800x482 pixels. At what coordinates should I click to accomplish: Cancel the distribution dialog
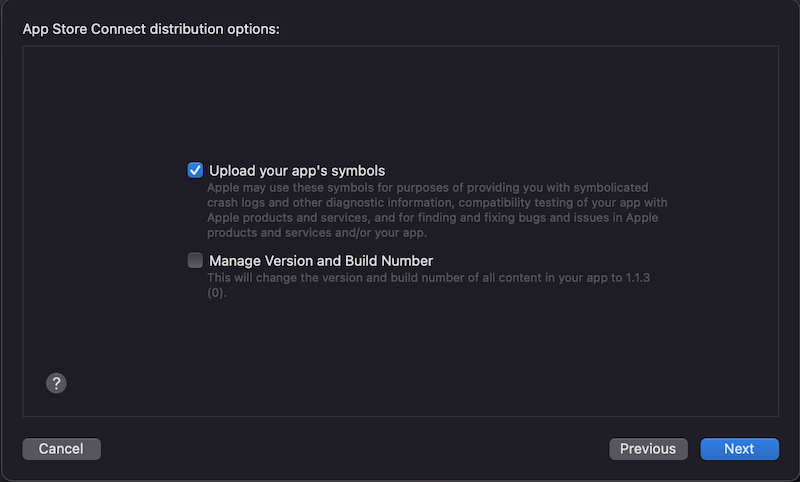pyautogui.click(x=61, y=449)
